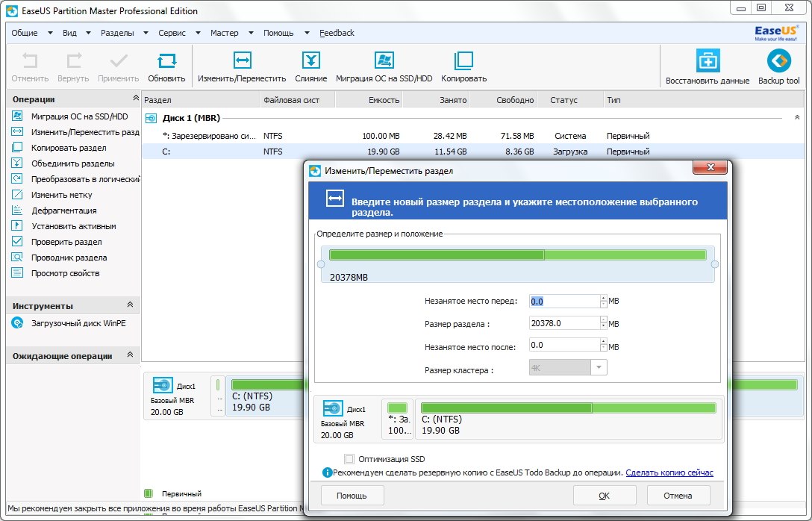This screenshot has height=521, width=812.
Task: Click the 'Сделать копию сейчас' backup link
Action: (669, 472)
